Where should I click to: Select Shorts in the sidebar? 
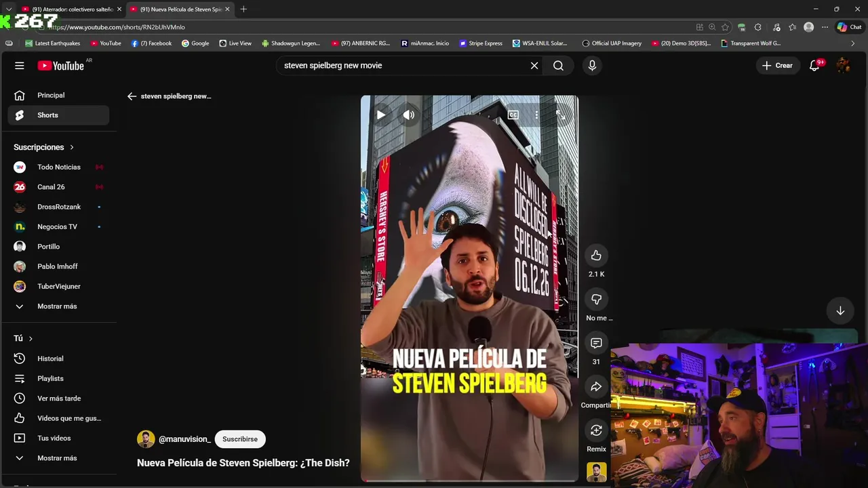[x=58, y=115]
